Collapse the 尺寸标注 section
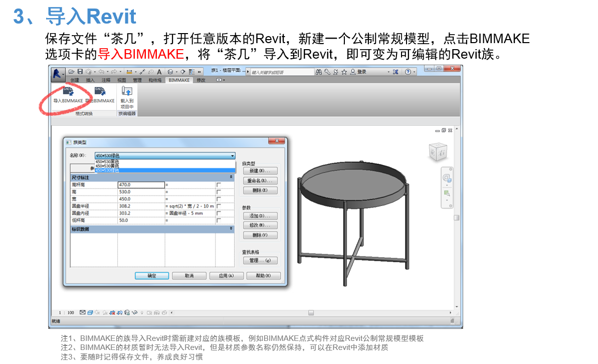This screenshot has width=598, height=364. coord(231,177)
